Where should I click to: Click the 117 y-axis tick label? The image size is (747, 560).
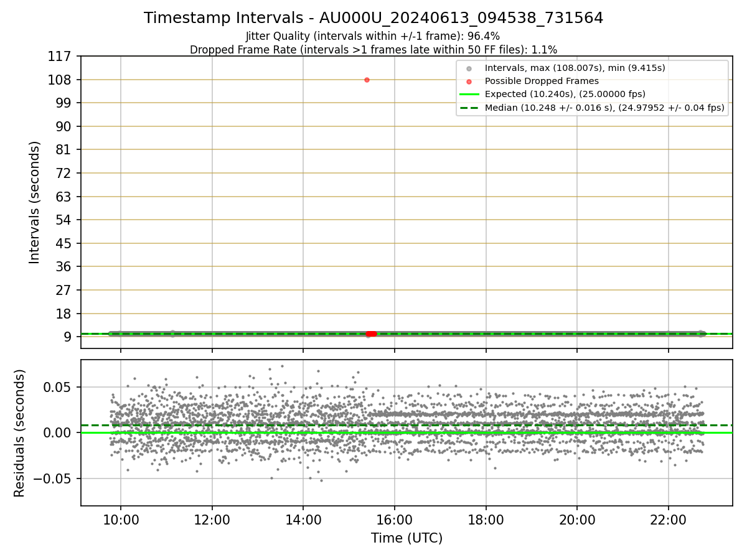point(59,57)
